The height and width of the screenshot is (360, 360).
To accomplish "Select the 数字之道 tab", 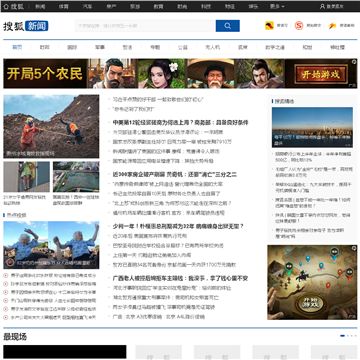I will coord(275,47).
